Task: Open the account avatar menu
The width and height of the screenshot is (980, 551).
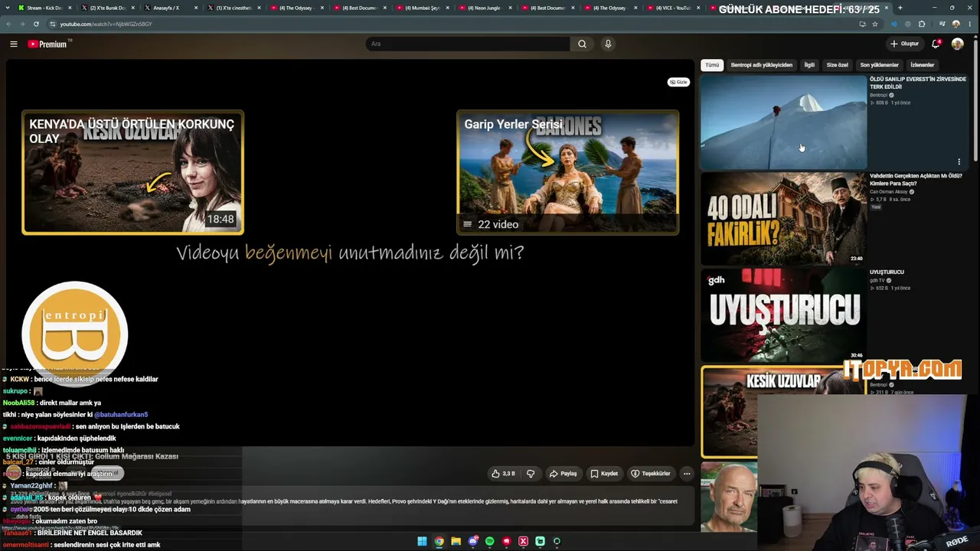Action: click(x=957, y=44)
